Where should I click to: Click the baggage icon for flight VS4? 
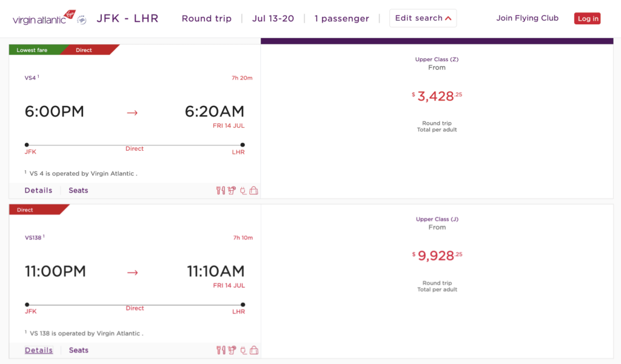click(x=253, y=191)
